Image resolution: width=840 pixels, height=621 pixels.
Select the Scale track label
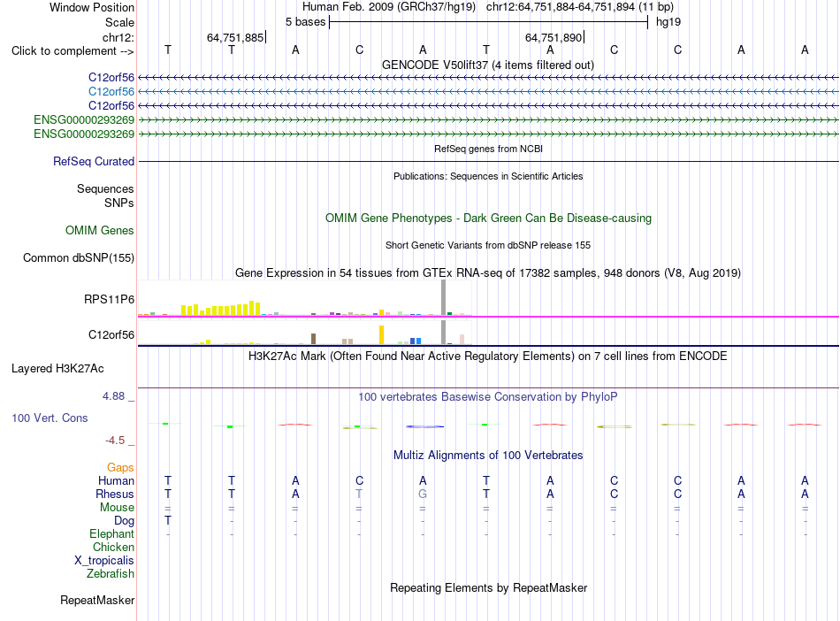pos(119,22)
